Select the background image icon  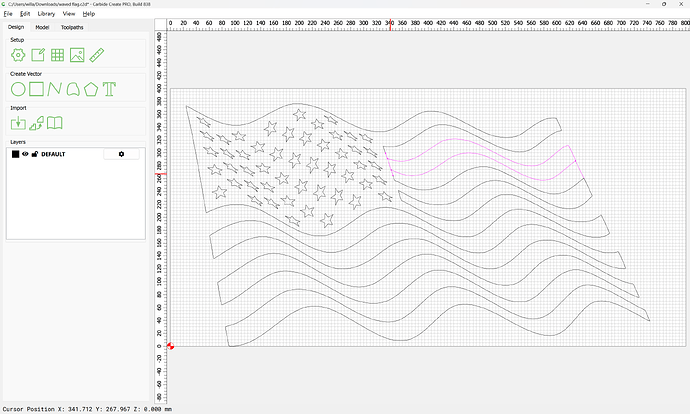76,54
